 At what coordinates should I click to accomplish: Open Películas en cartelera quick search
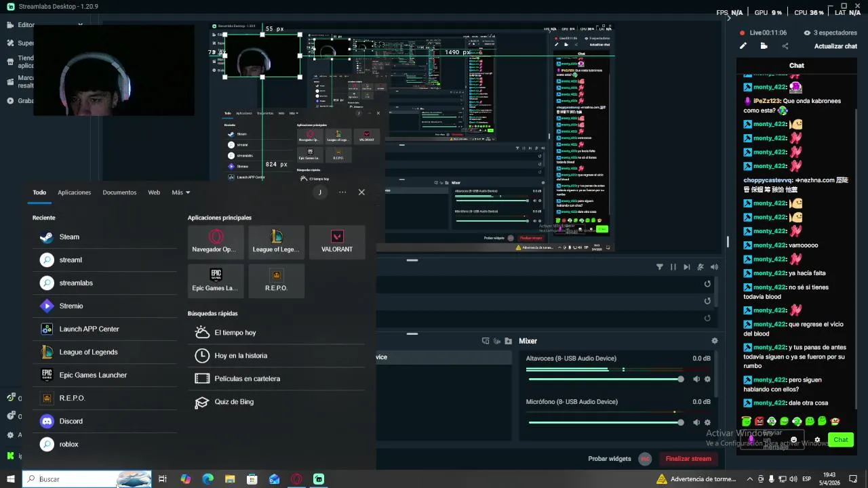tap(276, 379)
